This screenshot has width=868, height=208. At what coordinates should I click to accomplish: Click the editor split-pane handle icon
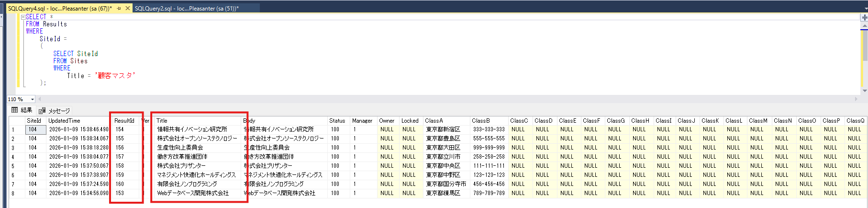[x=865, y=17]
